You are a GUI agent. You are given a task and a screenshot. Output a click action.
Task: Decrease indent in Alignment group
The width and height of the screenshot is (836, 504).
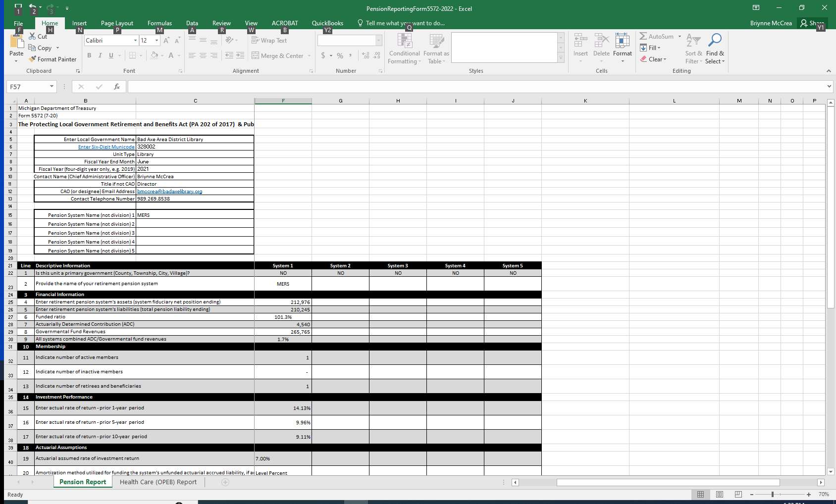tap(229, 55)
